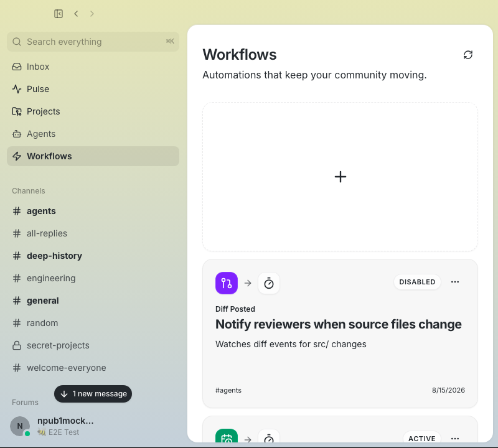Click the Projects folder icon
The width and height of the screenshot is (498, 448).
[17, 111]
